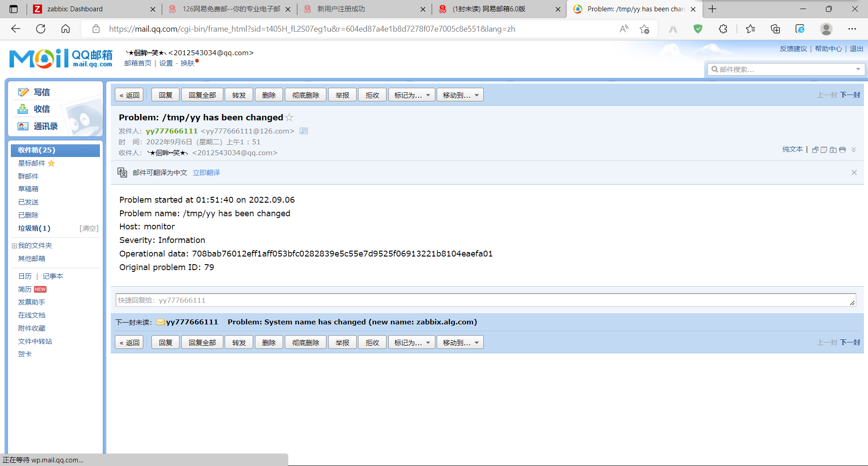Open 群邮件 group mail folder

point(28,176)
